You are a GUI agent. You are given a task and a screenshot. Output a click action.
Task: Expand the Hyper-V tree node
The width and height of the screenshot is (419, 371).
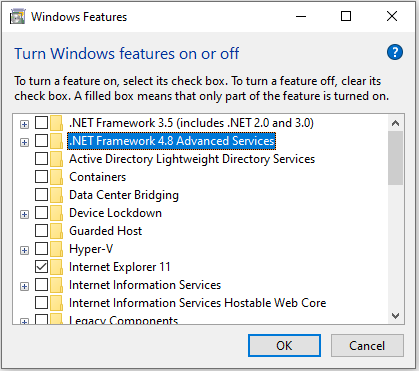click(x=24, y=251)
